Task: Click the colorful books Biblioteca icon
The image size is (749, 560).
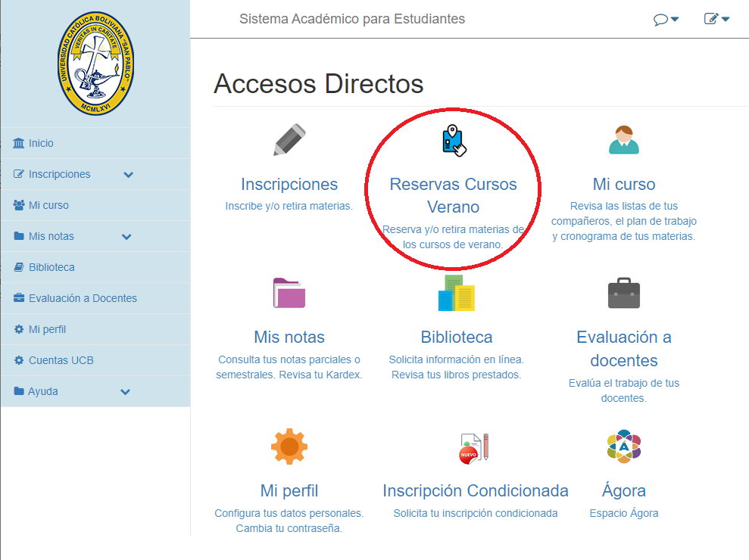Action: (x=456, y=294)
